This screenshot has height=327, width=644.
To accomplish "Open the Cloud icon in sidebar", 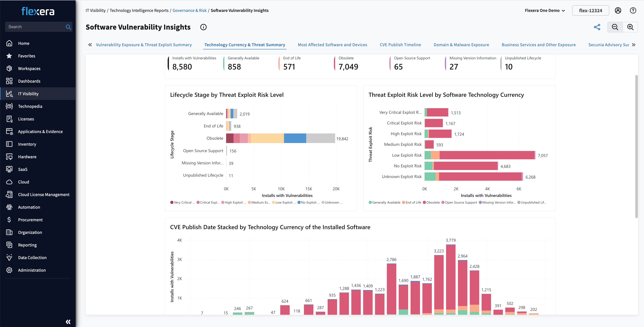I will pyautogui.click(x=9, y=182).
